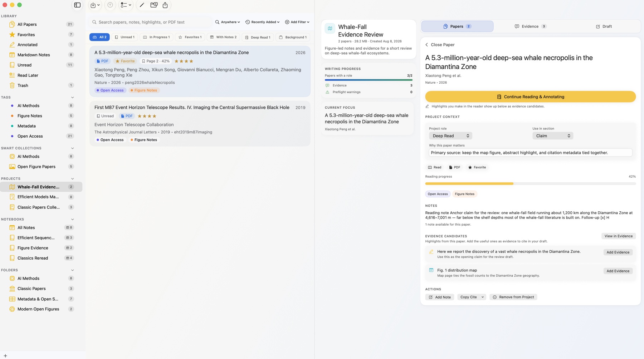Click the Whale-Fall project map icon
The height and width of the screenshot is (359, 644).
330,28
